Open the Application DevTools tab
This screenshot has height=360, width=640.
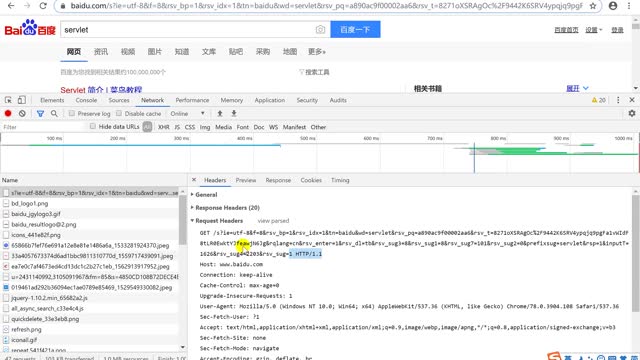269,100
